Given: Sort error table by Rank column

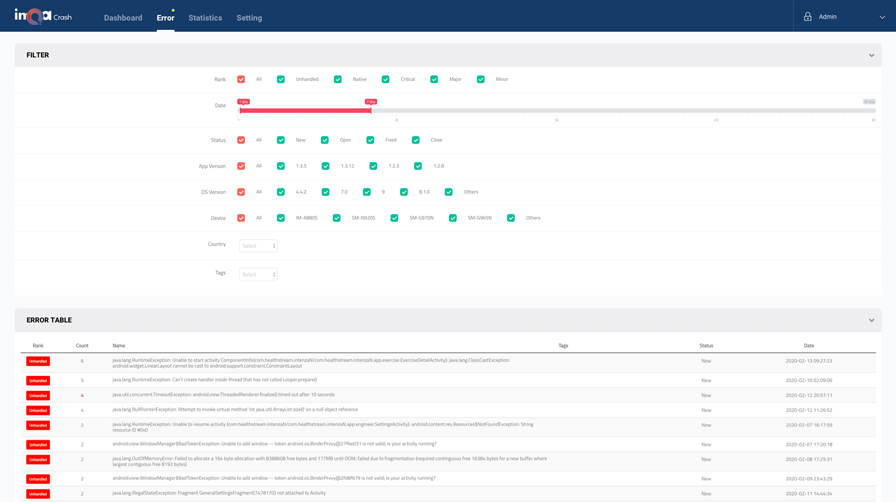Looking at the screenshot, I should coord(38,346).
